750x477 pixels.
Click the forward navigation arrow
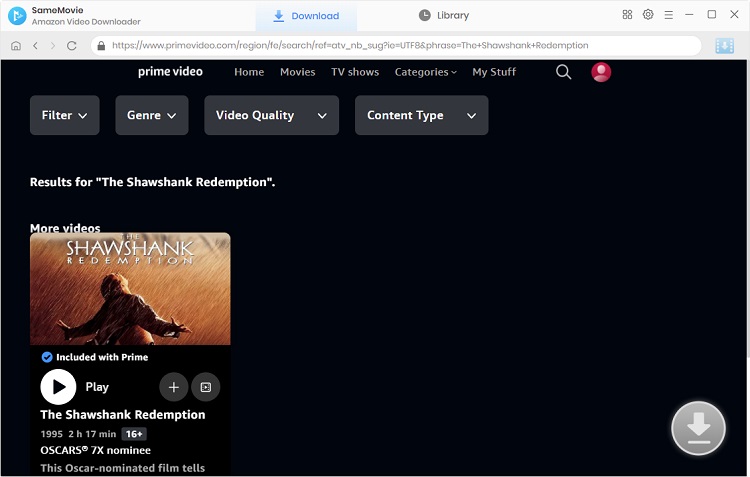(x=53, y=45)
